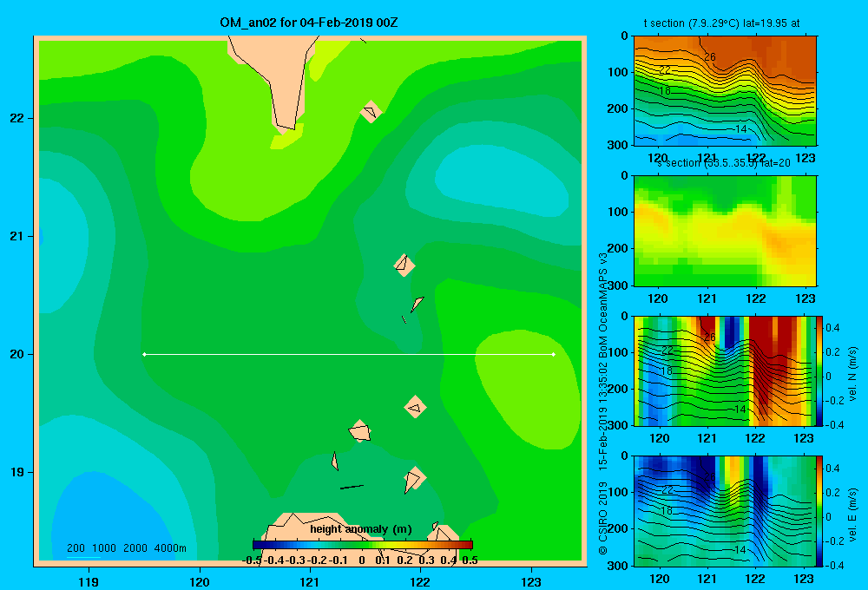Click the height anomaly color bar
The width and height of the screenshot is (868, 590).
[363, 545]
